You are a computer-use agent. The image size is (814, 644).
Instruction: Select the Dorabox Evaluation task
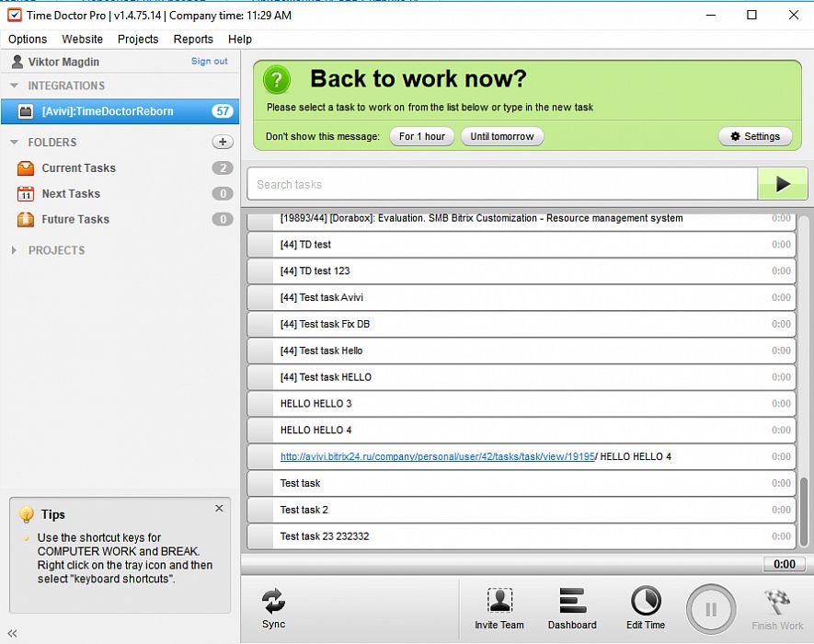click(522, 221)
